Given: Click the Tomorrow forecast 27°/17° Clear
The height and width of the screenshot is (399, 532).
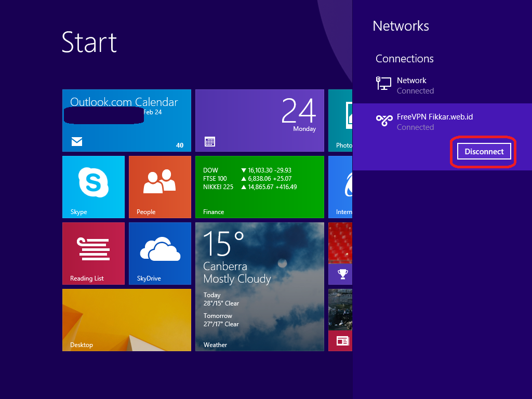Looking at the screenshot, I should coord(221,320).
